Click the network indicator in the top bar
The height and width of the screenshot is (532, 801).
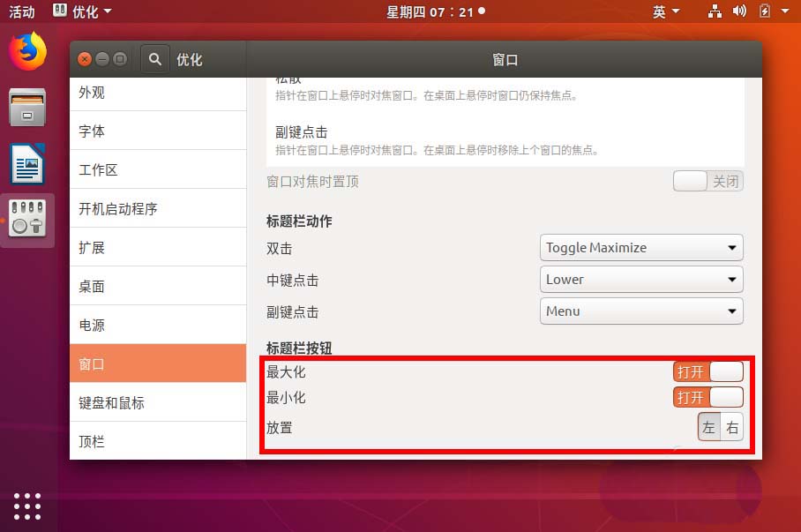pyautogui.click(x=713, y=11)
